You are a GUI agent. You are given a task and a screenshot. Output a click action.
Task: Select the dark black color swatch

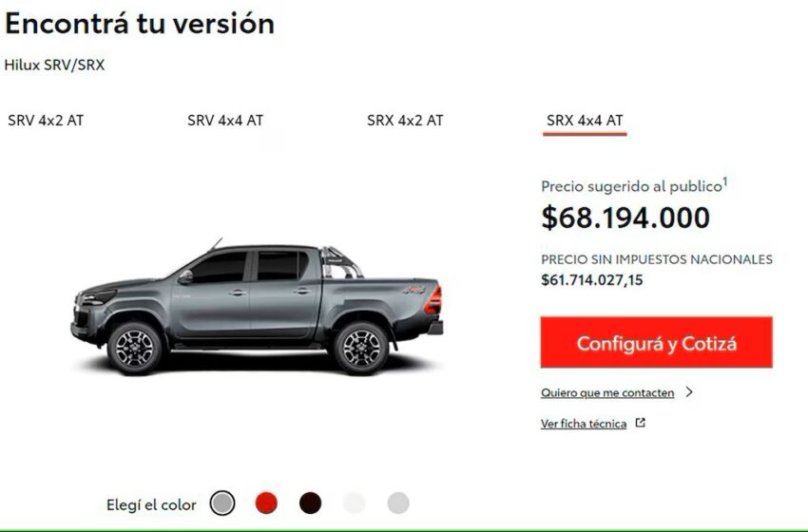pos(310,503)
